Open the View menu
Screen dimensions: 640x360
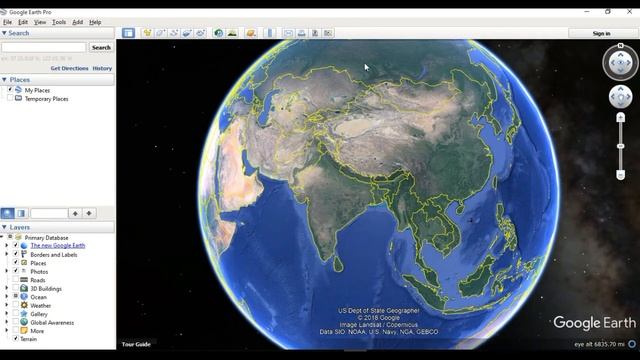coord(40,22)
